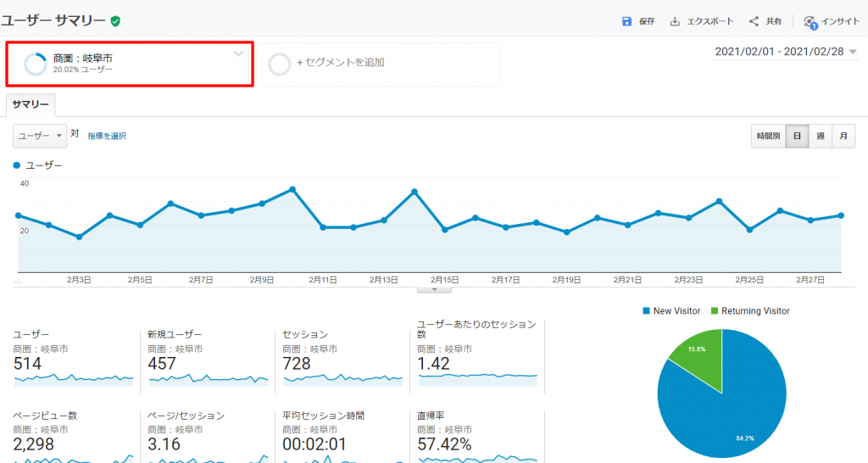The width and height of the screenshot is (868, 463).
Task: Click the peak data point near 2月10日
Action: pos(292,189)
